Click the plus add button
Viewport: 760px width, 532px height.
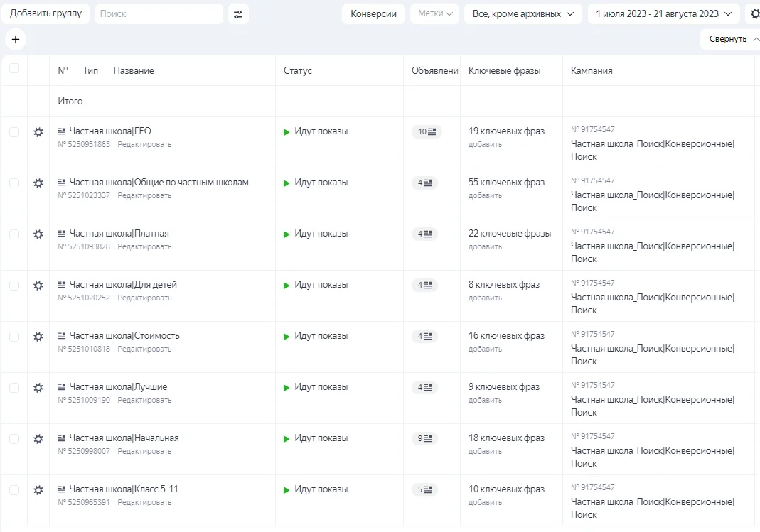coord(16,39)
